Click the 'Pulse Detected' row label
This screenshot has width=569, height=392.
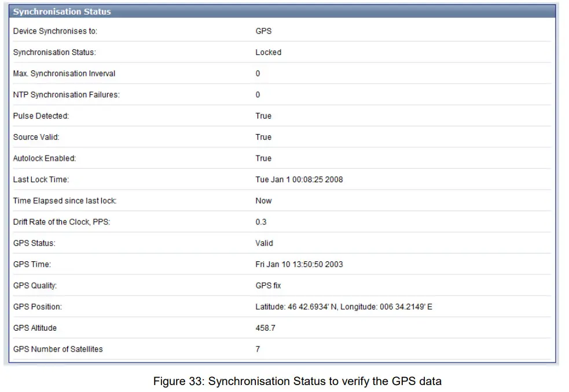[39, 116]
